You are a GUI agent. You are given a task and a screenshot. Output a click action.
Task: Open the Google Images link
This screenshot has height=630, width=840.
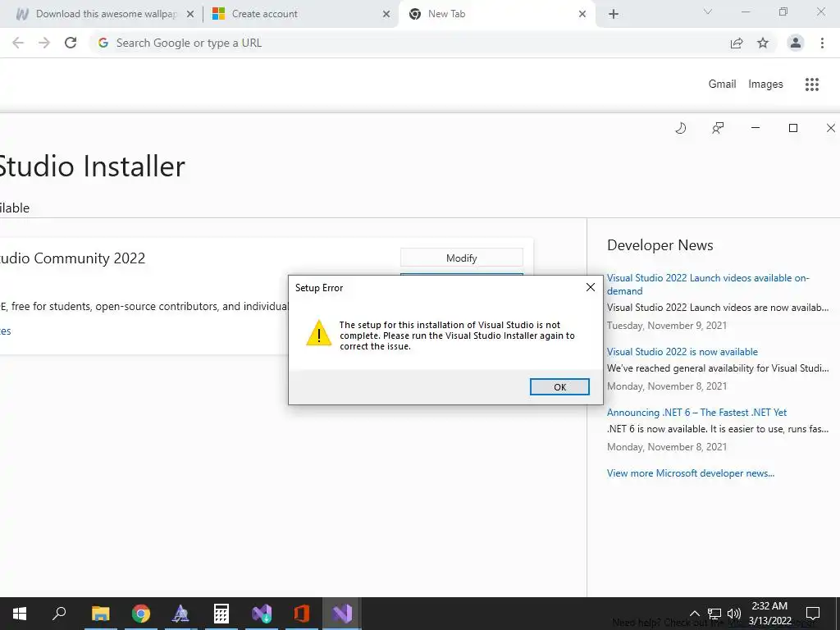(x=765, y=84)
